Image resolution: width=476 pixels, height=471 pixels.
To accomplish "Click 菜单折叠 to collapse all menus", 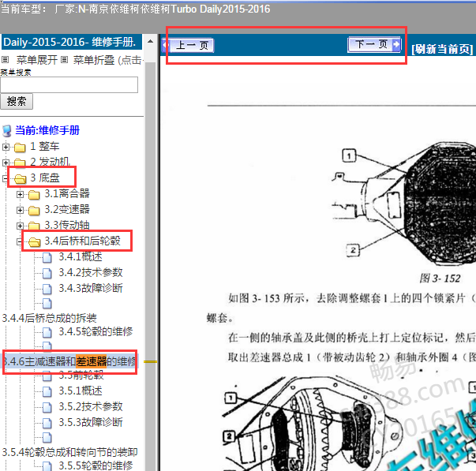I will pyautogui.click(x=93, y=60).
